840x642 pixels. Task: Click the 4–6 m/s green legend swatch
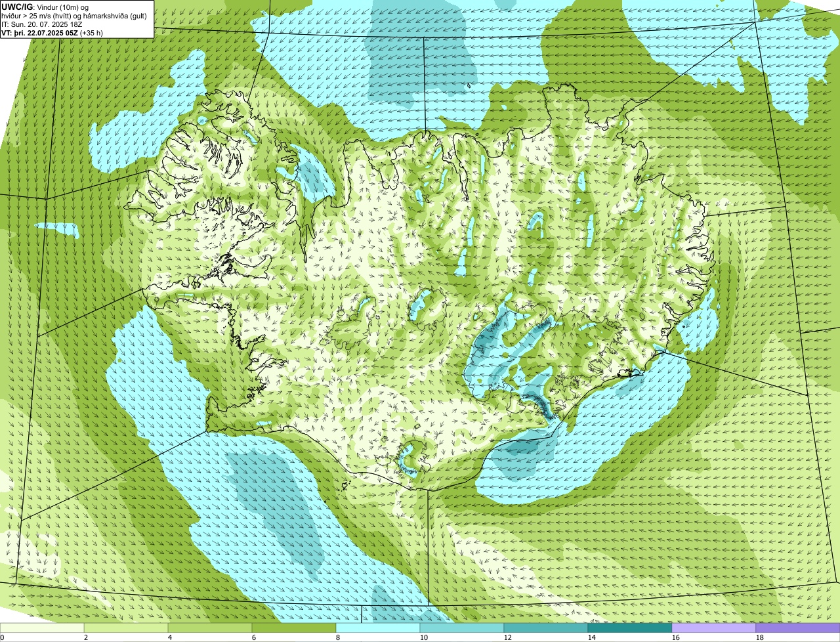pos(210,628)
